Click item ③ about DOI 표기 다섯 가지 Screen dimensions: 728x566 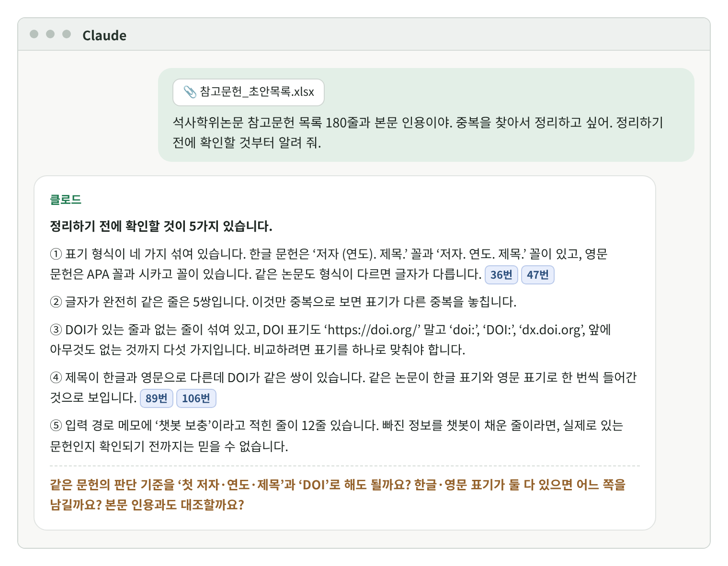point(330,340)
